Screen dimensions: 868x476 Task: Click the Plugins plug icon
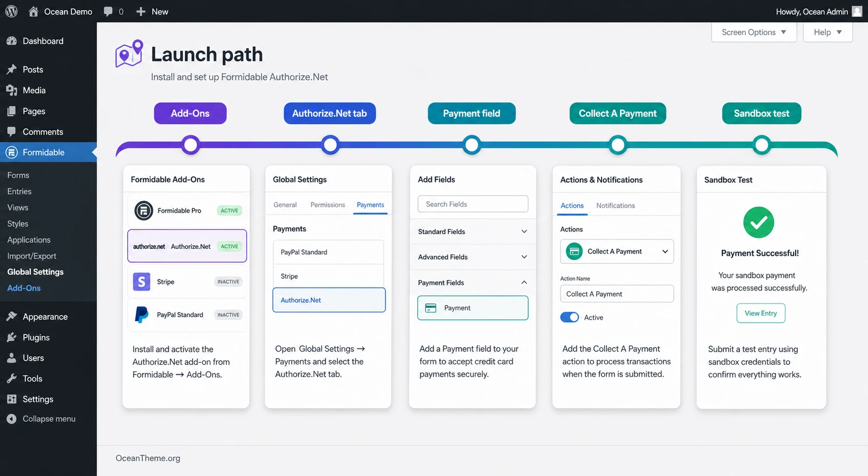click(x=11, y=337)
